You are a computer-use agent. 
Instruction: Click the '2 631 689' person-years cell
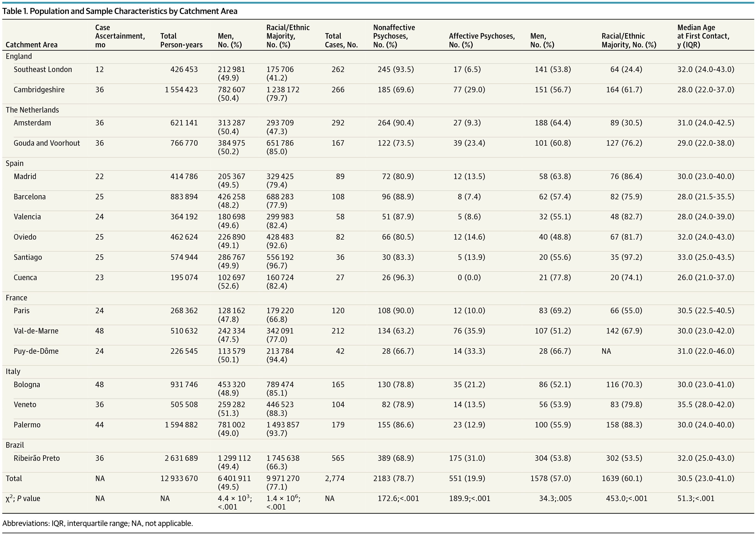pyautogui.click(x=181, y=458)
